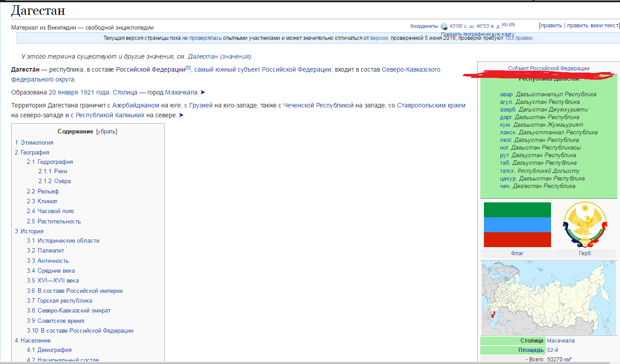620x364 pixels.
Task: Open the "1921 года" link
Action: coord(94,92)
